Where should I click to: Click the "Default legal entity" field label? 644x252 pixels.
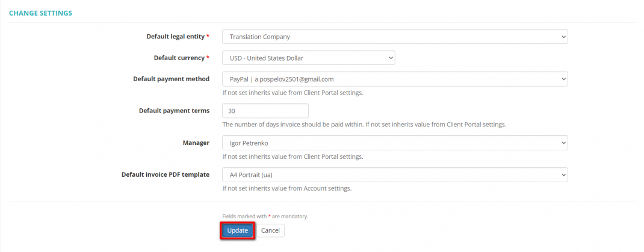176,37
